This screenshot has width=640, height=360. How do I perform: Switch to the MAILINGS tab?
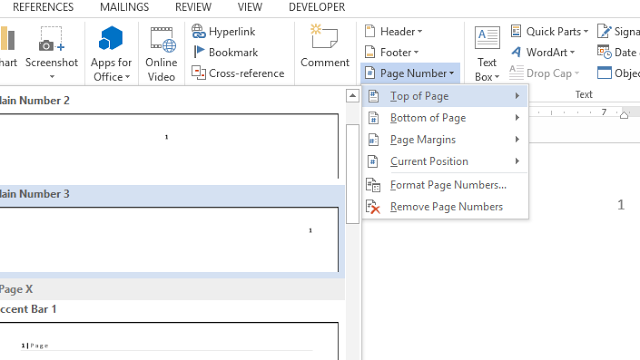pyautogui.click(x=124, y=7)
